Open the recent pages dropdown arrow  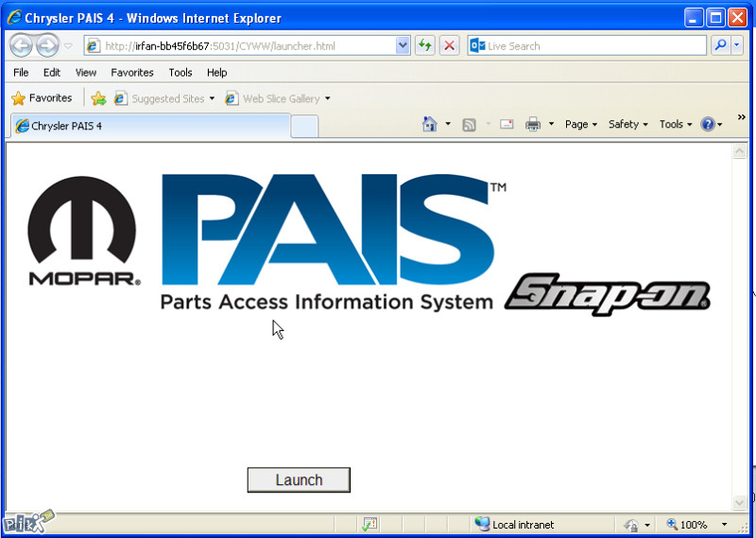coord(68,46)
